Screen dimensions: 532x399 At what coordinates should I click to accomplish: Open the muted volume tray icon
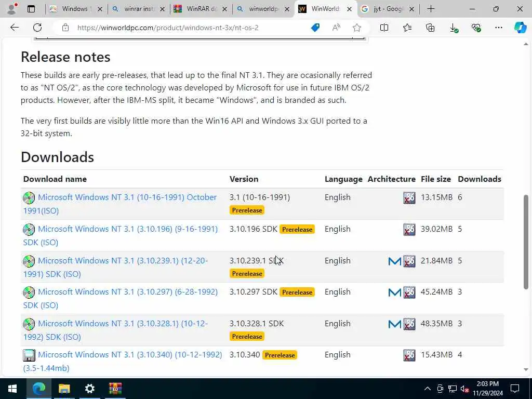coord(464,389)
